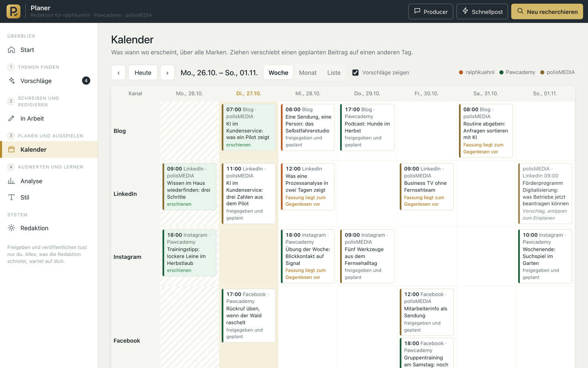The image size is (588, 368).
Task: Click the Neu recherchieren magnifier icon
Action: click(520, 11)
